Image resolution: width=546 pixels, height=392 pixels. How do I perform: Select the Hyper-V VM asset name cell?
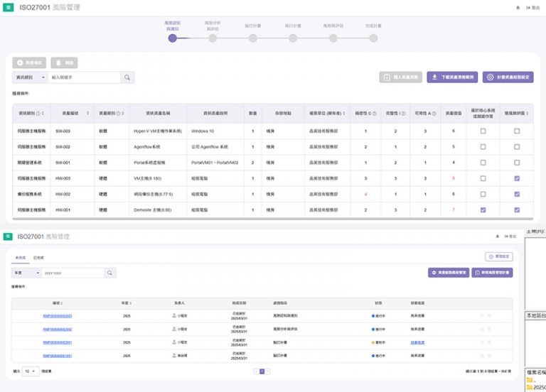158,131
